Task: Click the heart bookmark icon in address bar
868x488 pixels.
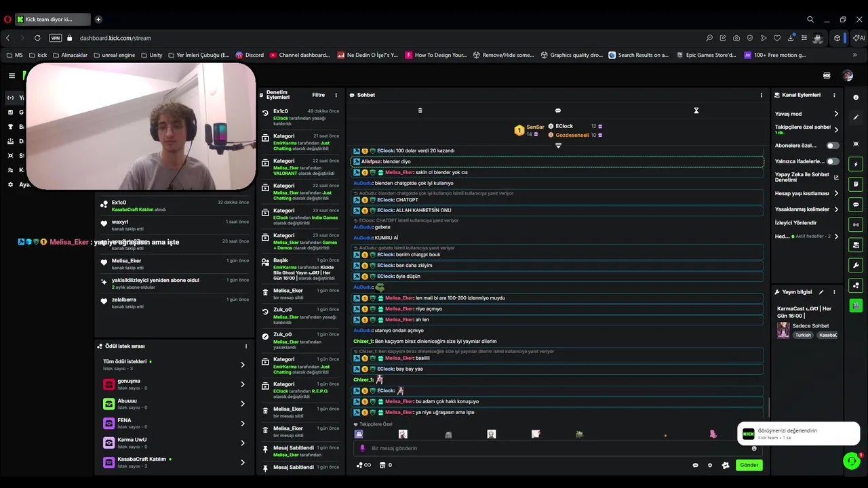Action: coord(777,38)
